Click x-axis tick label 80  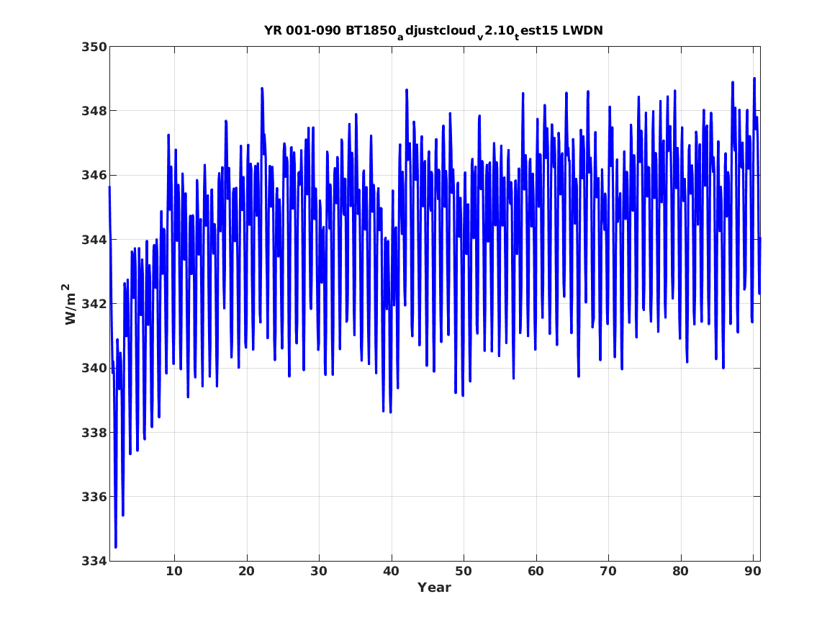680,571
